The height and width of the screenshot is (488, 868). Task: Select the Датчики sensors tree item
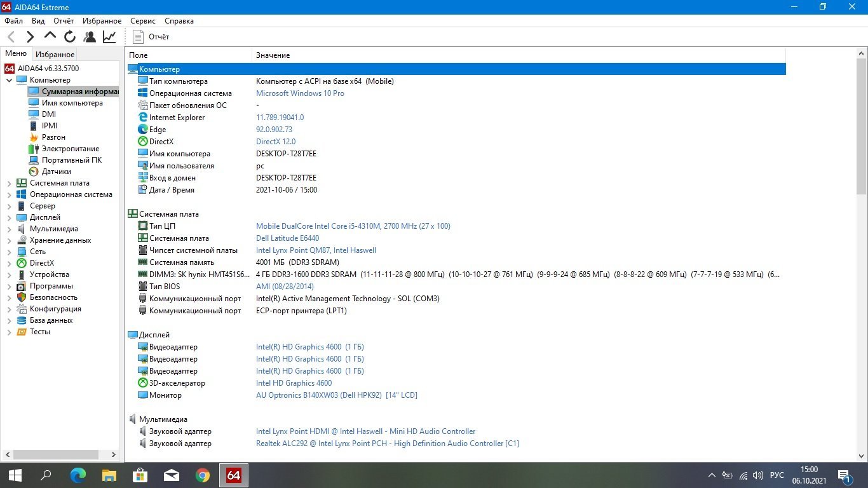point(57,172)
